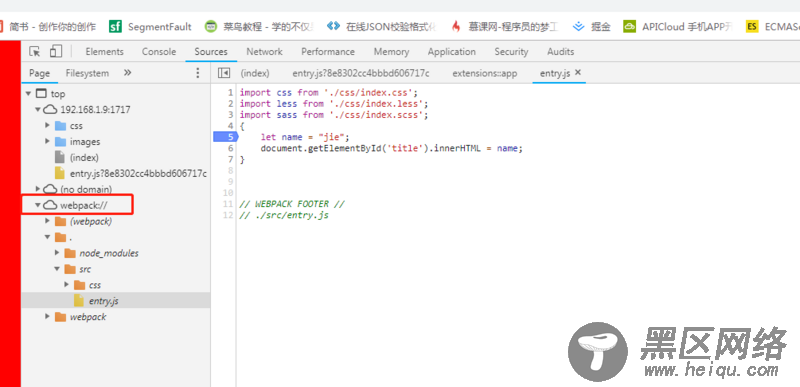Expand the (no domain) node
The image size is (800, 387).
coord(37,189)
